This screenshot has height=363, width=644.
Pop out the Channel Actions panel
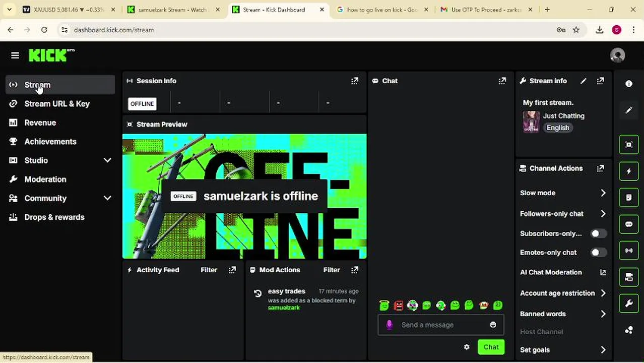coord(600,168)
